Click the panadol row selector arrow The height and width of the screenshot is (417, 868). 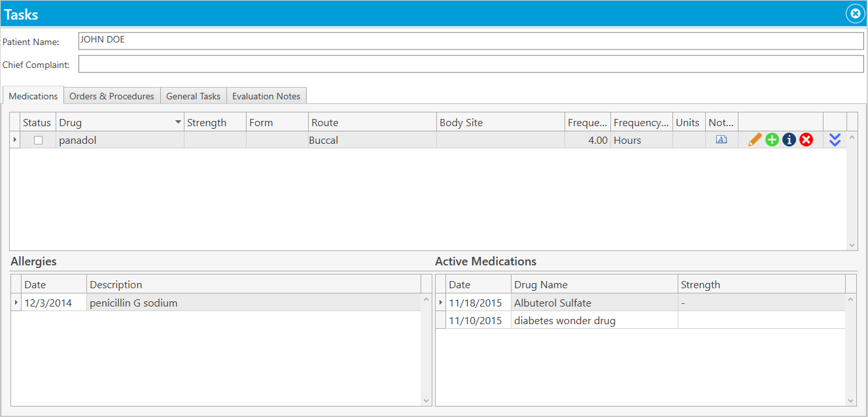(x=15, y=139)
